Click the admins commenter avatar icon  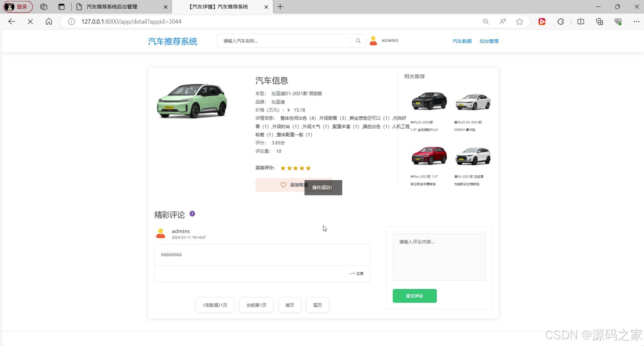click(x=161, y=233)
